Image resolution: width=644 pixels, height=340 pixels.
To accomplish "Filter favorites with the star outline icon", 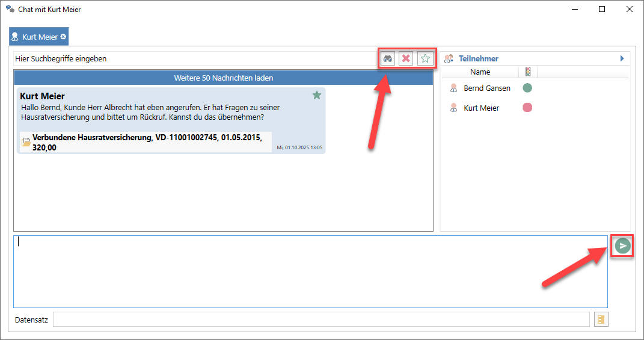I will click(425, 59).
